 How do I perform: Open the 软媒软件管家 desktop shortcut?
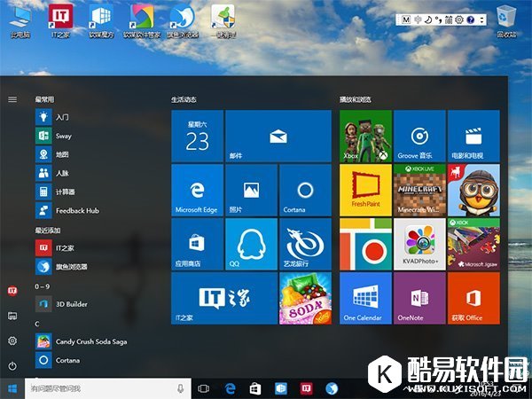(x=142, y=21)
